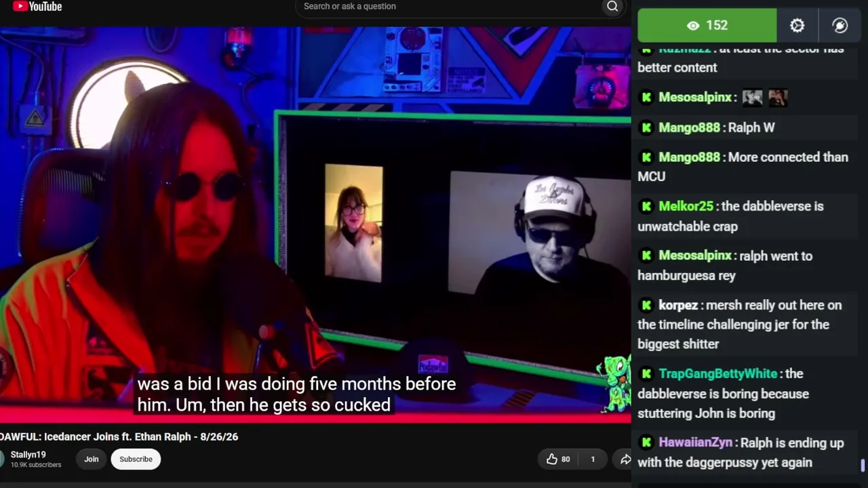Screen dimensions: 868x488
Task: Click korpez message about 'the biggest shitter'
Action: (x=740, y=325)
